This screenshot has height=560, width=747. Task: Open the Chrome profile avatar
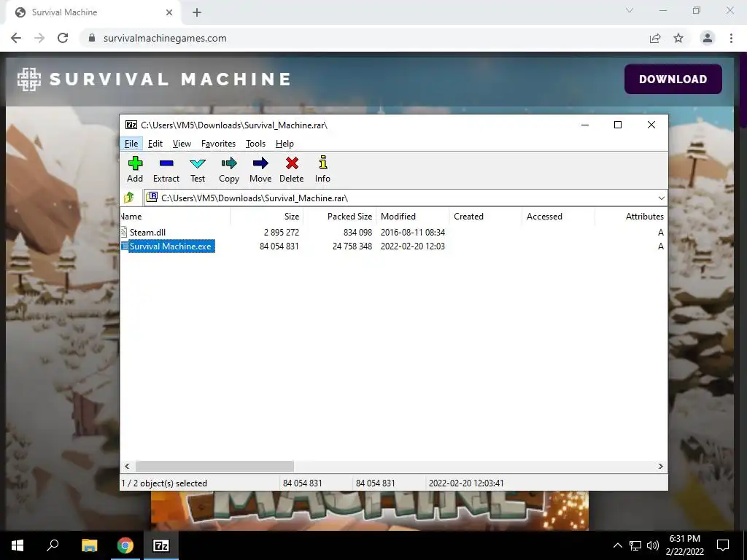(x=708, y=38)
